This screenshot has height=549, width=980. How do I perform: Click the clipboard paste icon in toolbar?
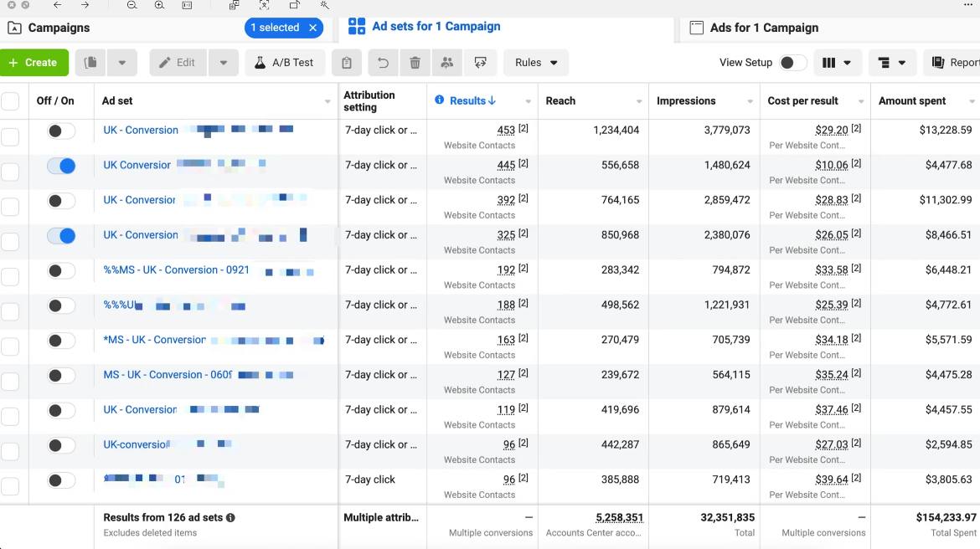coord(346,63)
